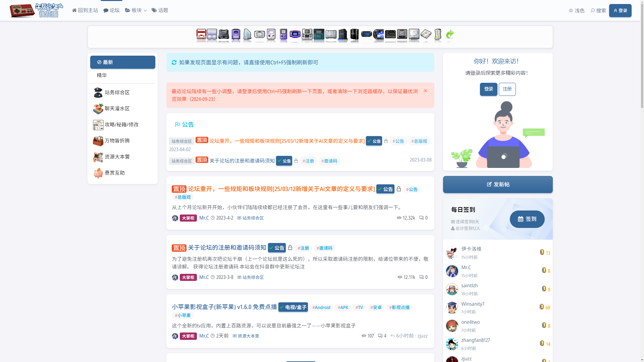Open the Xbox 360 console icon
This screenshot has width=644, height=362.
click(438, 34)
